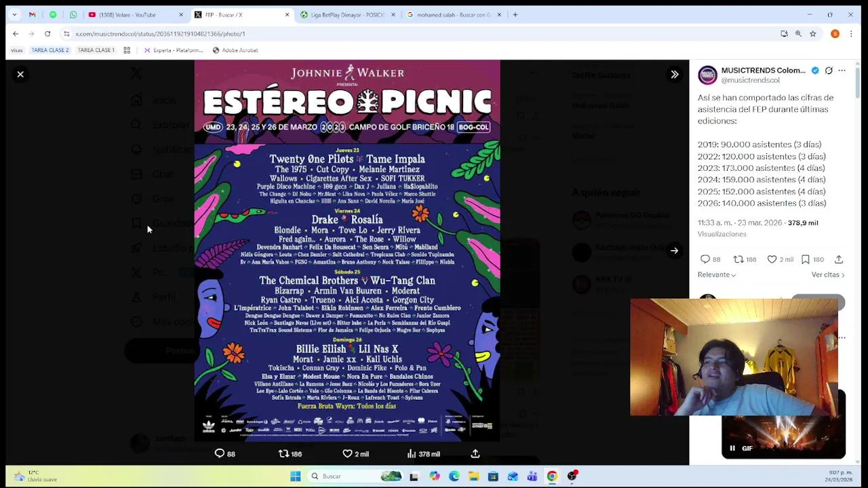Focus the address bar URL field
Image resolution: width=868 pixels, height=488 pixels.
pos(420,33)
